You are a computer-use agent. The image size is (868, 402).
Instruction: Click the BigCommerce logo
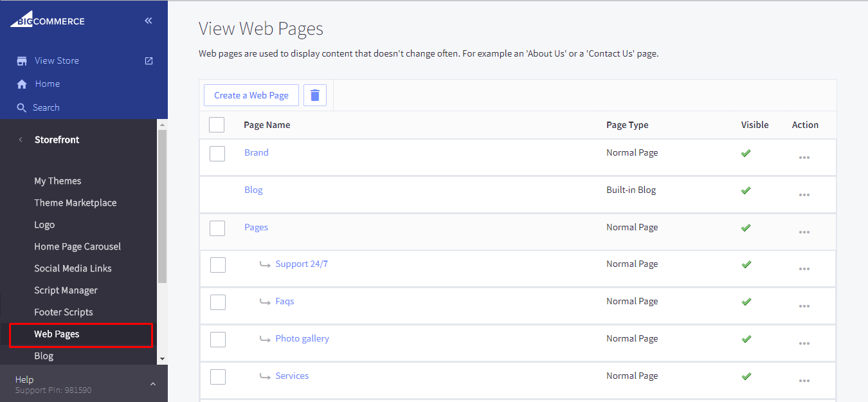coord(48,21)
